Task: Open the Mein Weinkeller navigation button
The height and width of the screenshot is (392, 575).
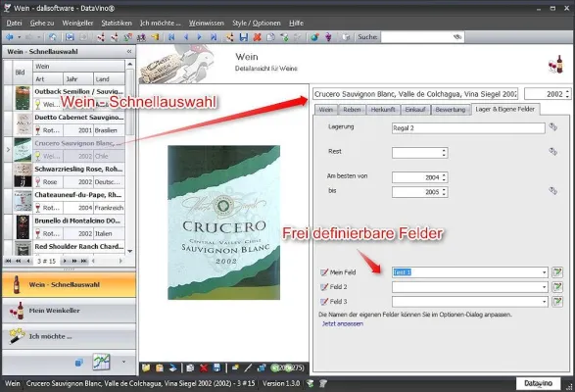Action: click(69, 311)
